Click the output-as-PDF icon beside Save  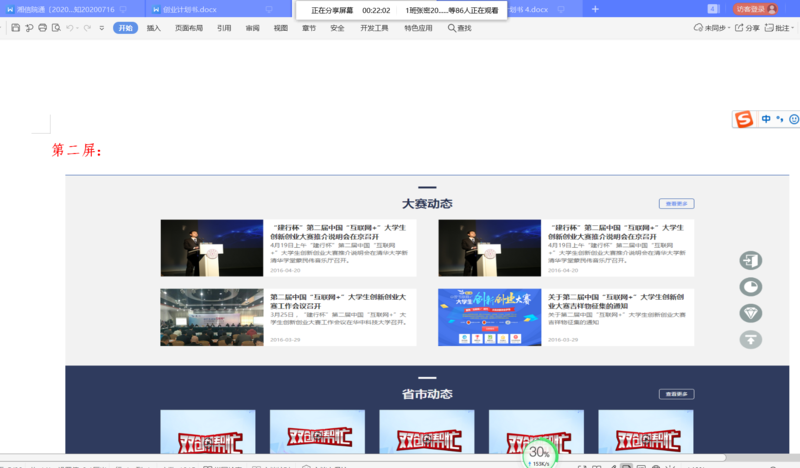coord(29,28)
